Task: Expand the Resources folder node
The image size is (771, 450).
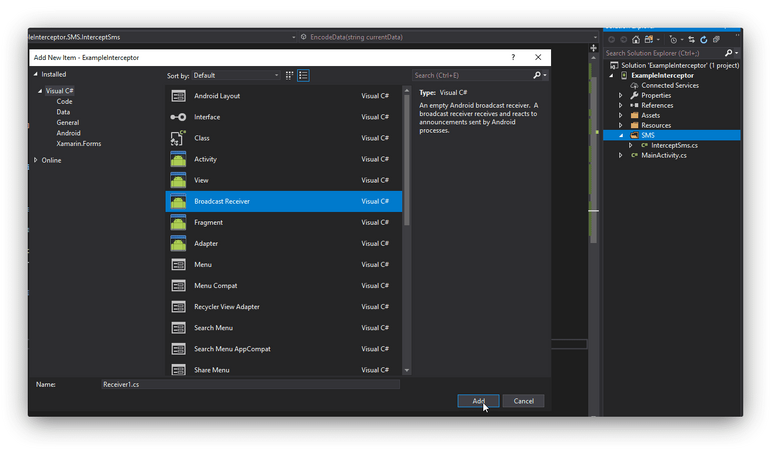Action: [621, 125]
